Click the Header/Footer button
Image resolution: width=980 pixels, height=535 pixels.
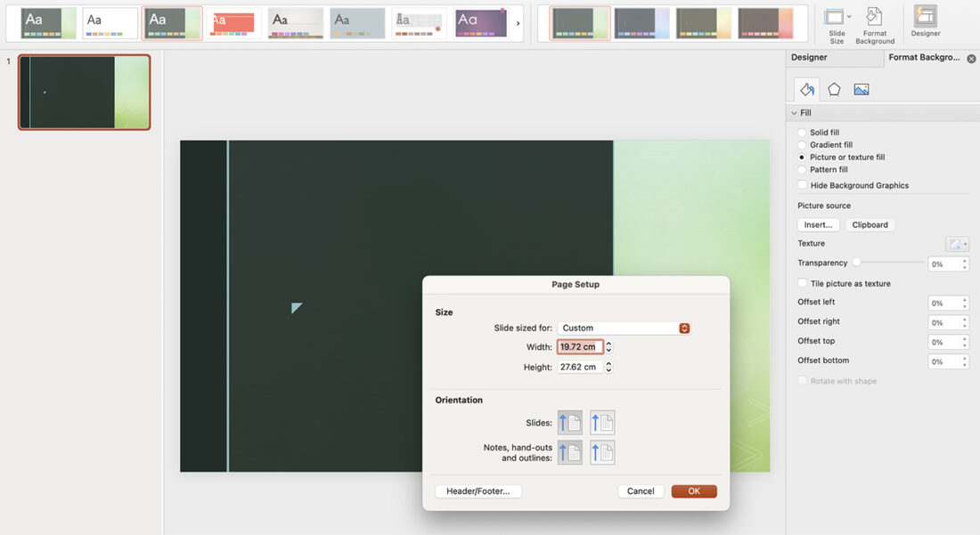(478, 490)
